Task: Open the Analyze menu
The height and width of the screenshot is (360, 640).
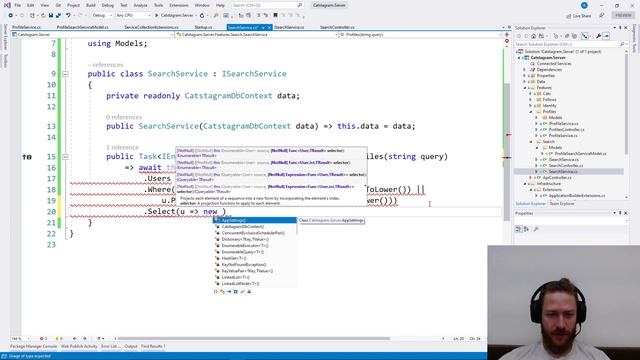Action: pyautogui.click(x=140, y=5)
